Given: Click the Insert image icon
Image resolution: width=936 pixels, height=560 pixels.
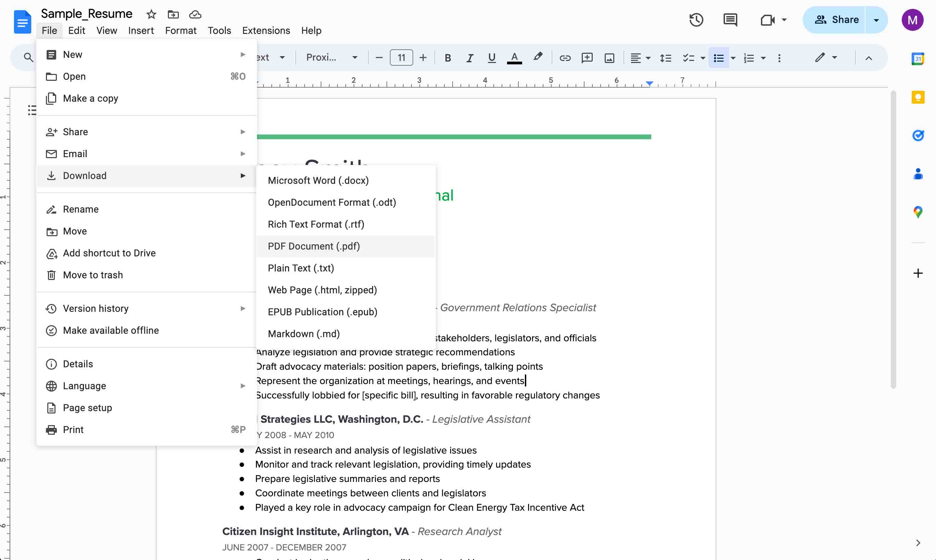Looking at the screenshot, I should click(x=608, y=57).
